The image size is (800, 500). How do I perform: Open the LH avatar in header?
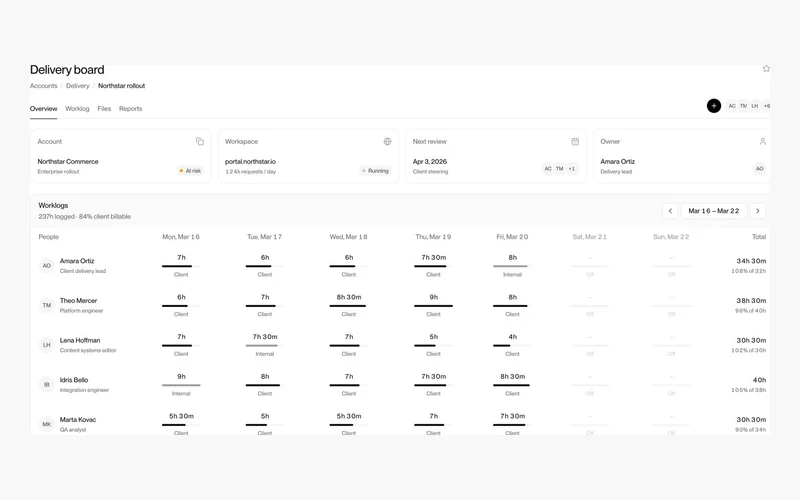tap(755, 106)
